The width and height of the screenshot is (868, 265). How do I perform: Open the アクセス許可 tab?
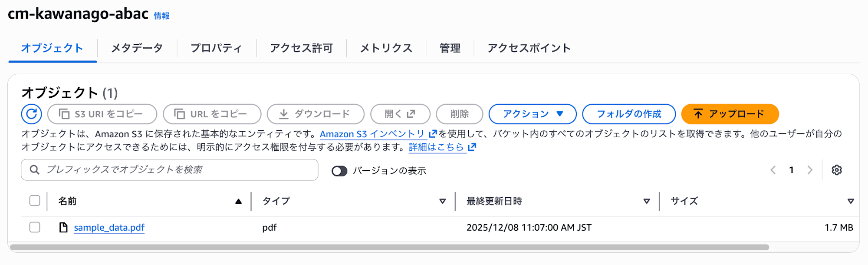tap(301, 48)
